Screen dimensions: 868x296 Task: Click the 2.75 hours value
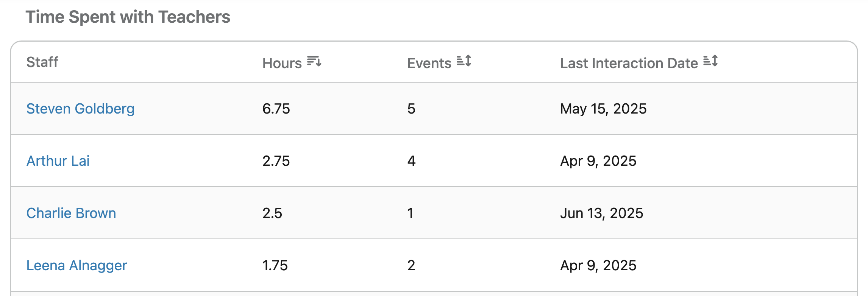(x=276, y=161)
